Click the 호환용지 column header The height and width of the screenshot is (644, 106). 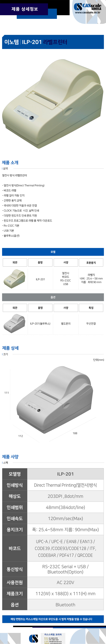point(91,262)
